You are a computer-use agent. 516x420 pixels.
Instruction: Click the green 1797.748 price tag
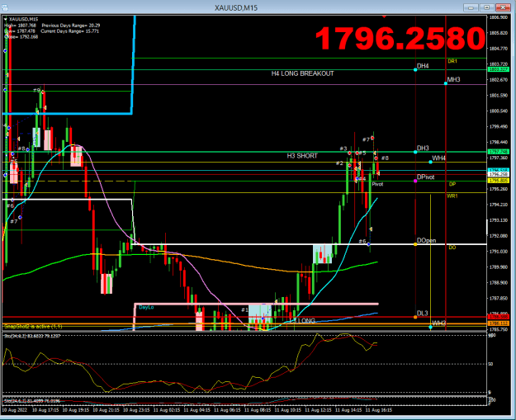pos(498,152)
